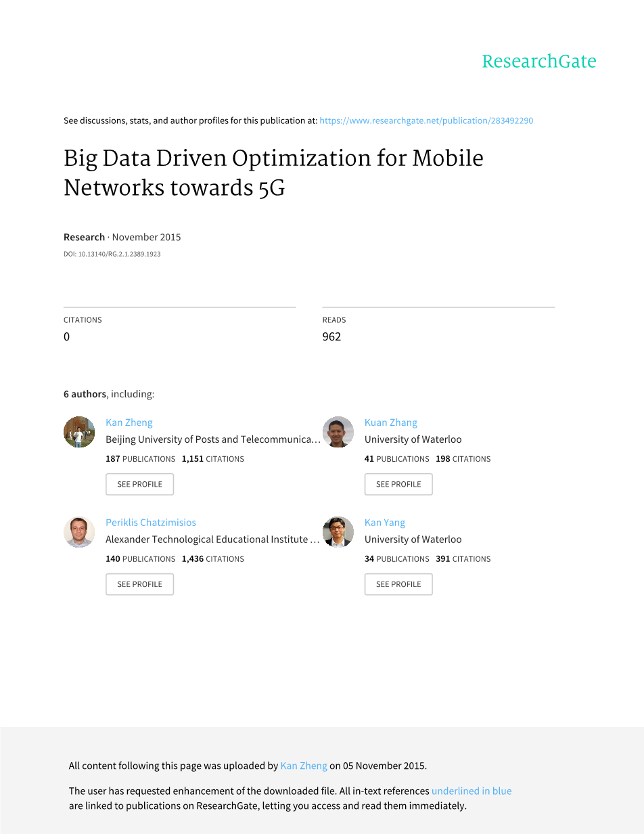644x834 pixels.
Task: Click the READS count 962
Action: pos(331,336)
